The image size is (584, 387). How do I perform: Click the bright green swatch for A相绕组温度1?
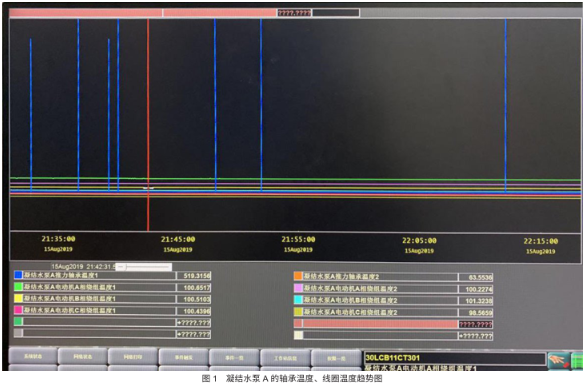[x=18, y=287]
